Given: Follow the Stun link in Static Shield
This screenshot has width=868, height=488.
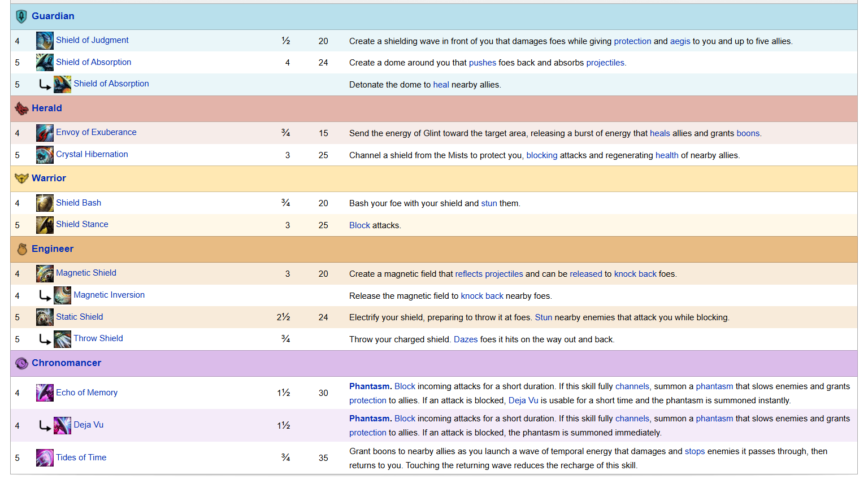Looking at the screenshot, I should [x=544, y=317].
